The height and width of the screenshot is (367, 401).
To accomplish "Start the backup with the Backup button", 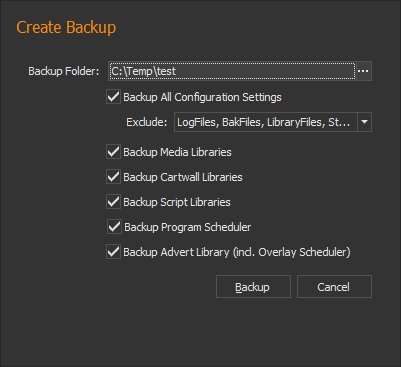I will 253,287.
